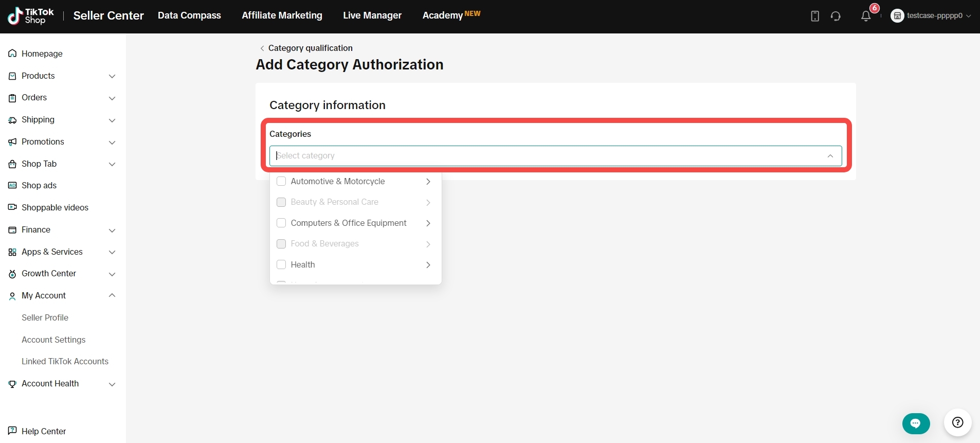Check the Automotive & Motorcycle checkbox
This screenshot has height=443, width=980.
tap(281, 181)
